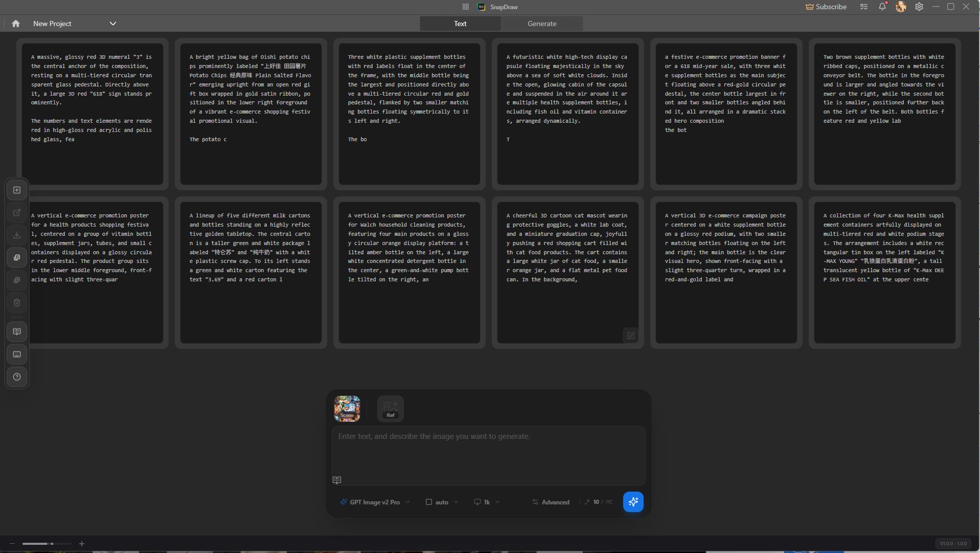Viewport: 980px width, 553px height.
Task: Select the Oishi potato chips prompt card
Action: [251, 114]
